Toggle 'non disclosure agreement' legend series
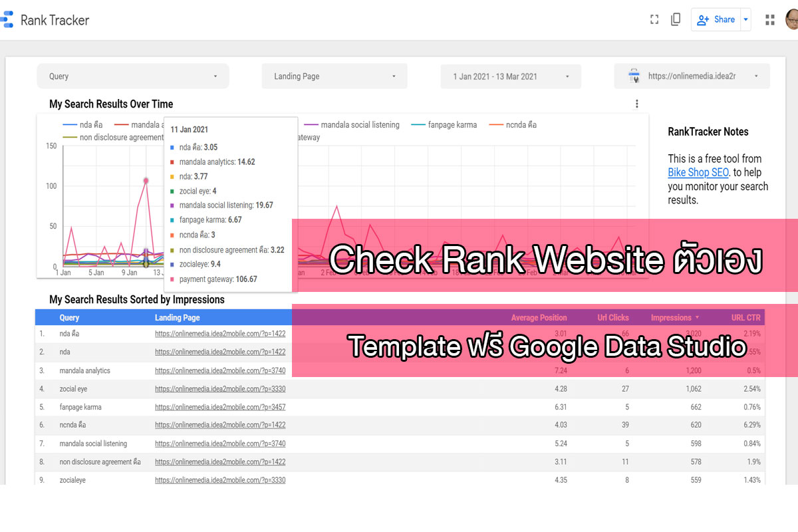This screenshot has height=532, width=798. [113, 137]
